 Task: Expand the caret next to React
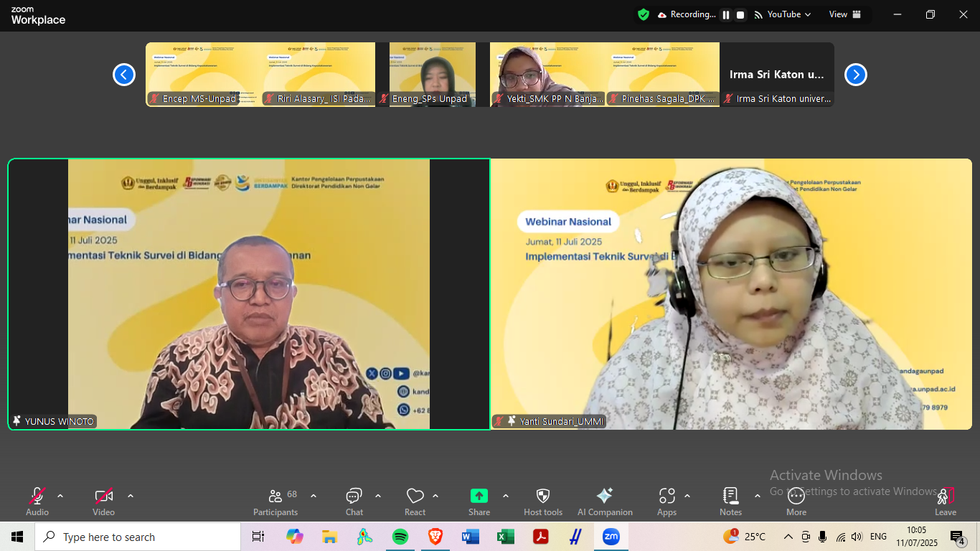tap(435, 496)
